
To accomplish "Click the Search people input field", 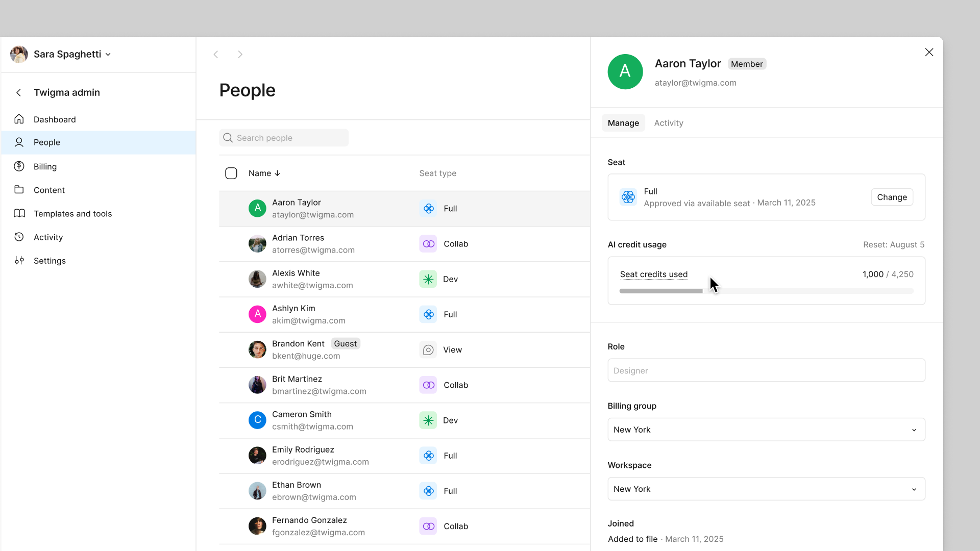I will 284,137.
